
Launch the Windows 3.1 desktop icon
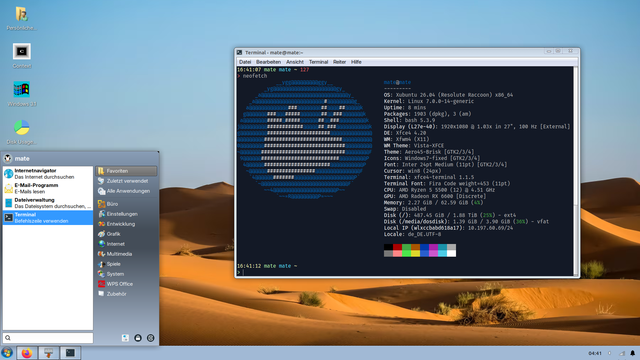[x=21, y=89]
